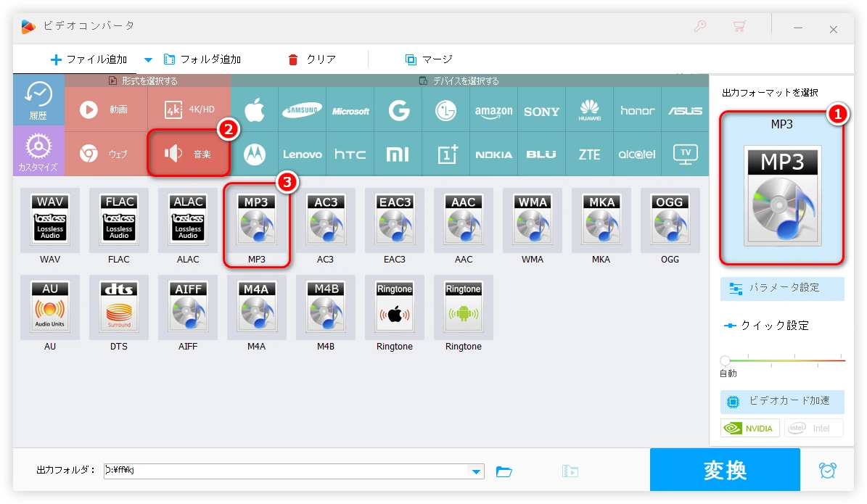This screenshot has height=504, width=867.
Task: Toggle Intel hardware acceleration
Action: [x=813, y=428]
